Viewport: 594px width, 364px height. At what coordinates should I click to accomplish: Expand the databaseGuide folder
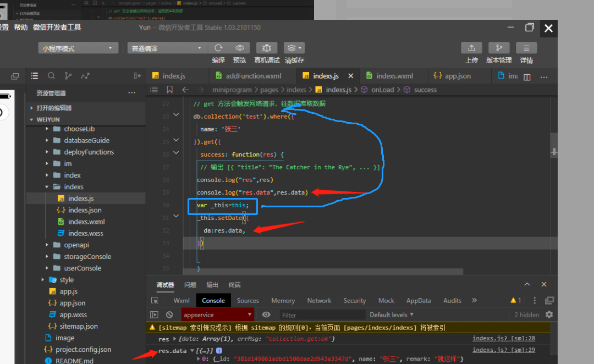47,140
